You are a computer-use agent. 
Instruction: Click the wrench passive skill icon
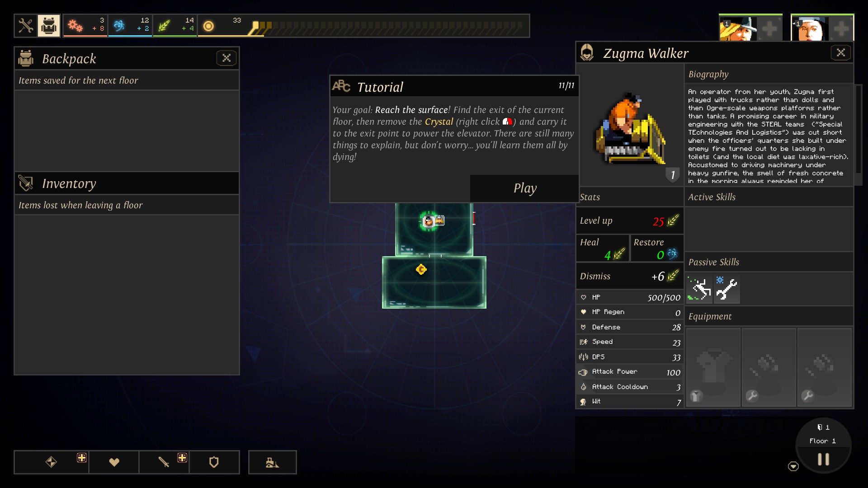(727, 289)
